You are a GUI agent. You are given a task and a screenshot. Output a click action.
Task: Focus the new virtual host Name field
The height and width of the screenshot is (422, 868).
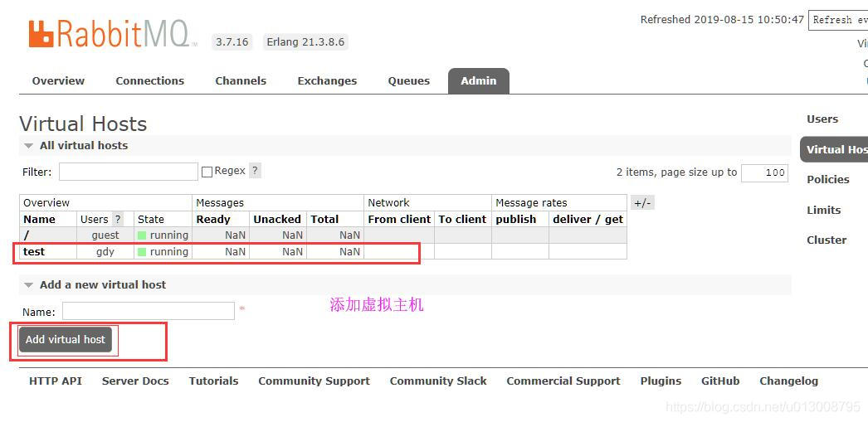click(x=149, y=311)
